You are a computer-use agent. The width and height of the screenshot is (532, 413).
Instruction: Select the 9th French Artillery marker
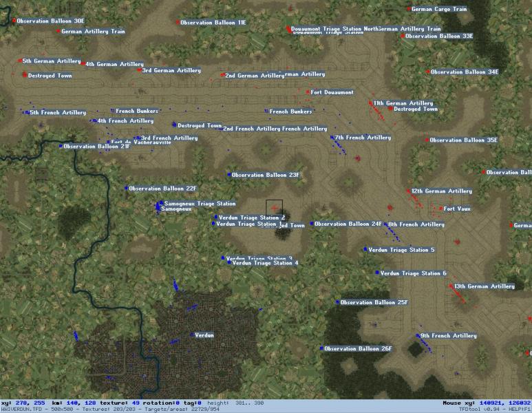418,335
